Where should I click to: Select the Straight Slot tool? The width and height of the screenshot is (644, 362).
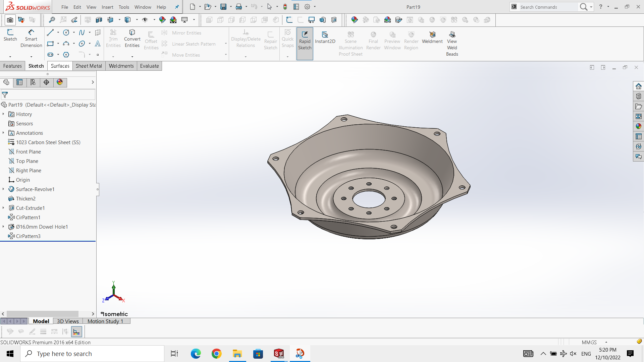point(50,55)
